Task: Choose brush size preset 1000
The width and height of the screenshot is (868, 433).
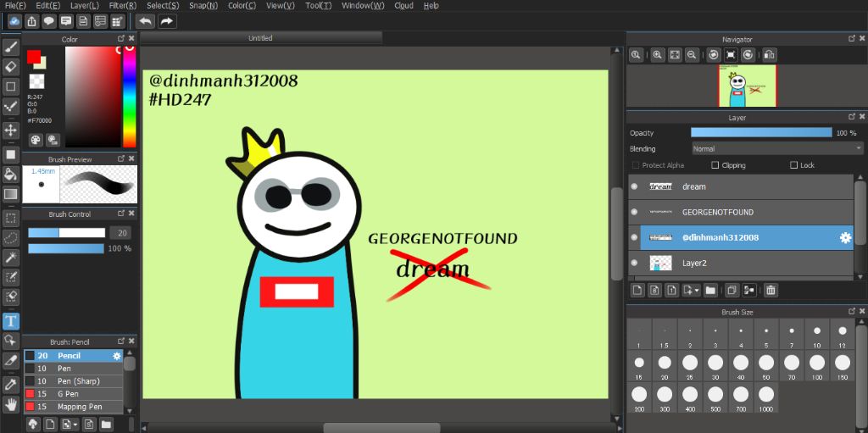Action: [766, 398]
